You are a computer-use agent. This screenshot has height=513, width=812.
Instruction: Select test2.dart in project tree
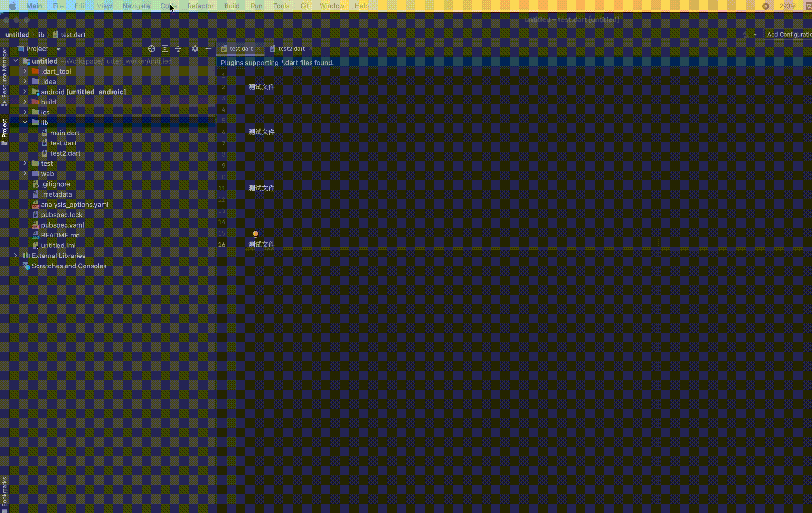[x=66, y=153]
